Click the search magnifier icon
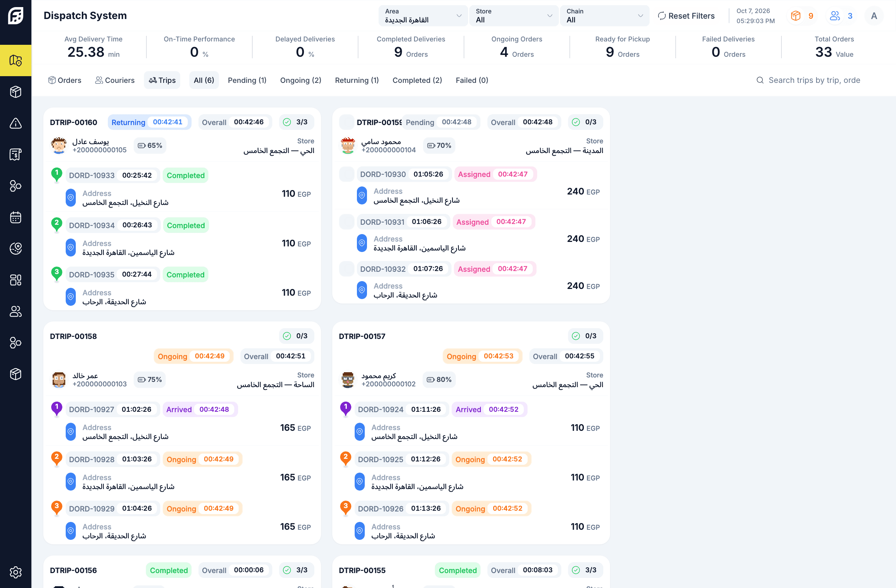The width and height of the screenshot is (896, 588). click(x=760, y=80)
